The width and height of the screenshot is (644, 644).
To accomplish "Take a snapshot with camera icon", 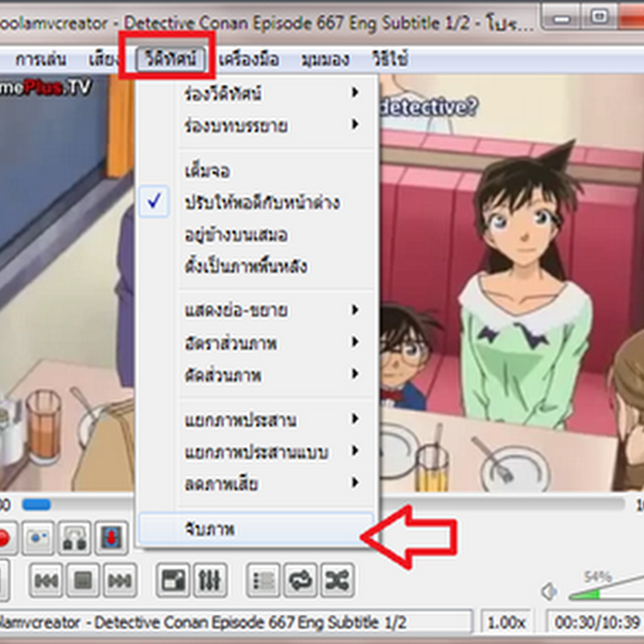I will pyautogui.click(x=38, y=538).
